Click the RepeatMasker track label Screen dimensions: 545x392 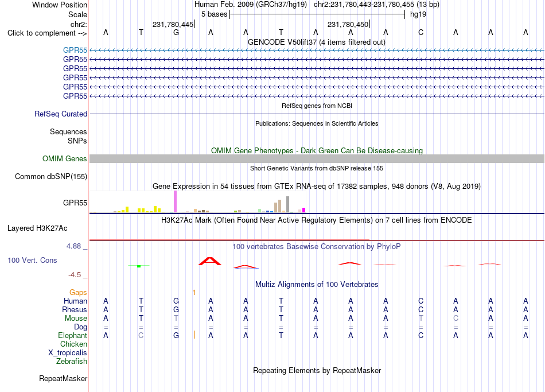63,378
